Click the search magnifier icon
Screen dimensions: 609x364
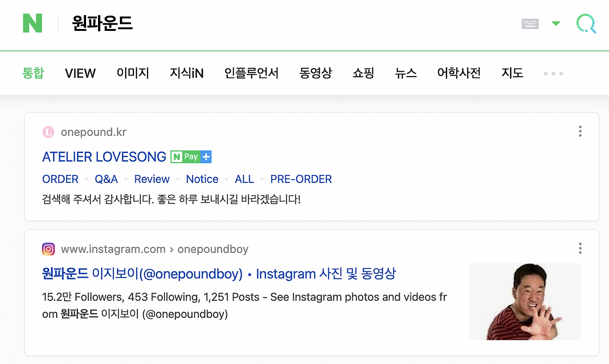(x=586, y=24)
